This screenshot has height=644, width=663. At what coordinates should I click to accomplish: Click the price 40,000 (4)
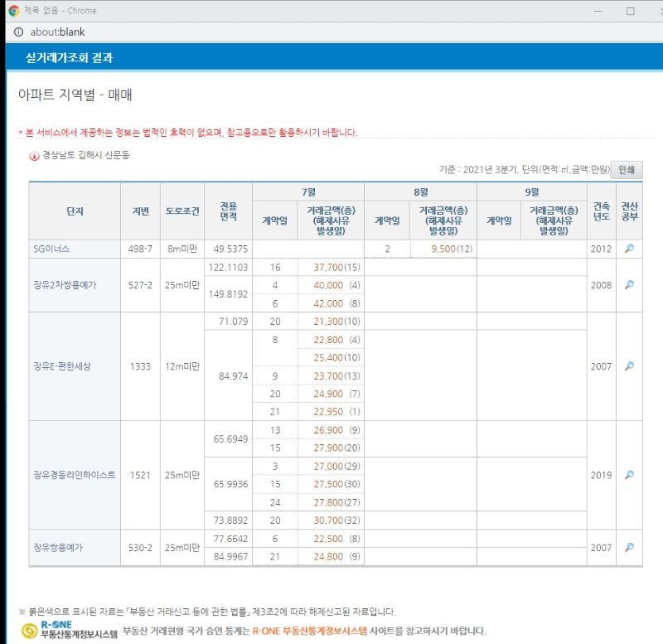[336, 285]
